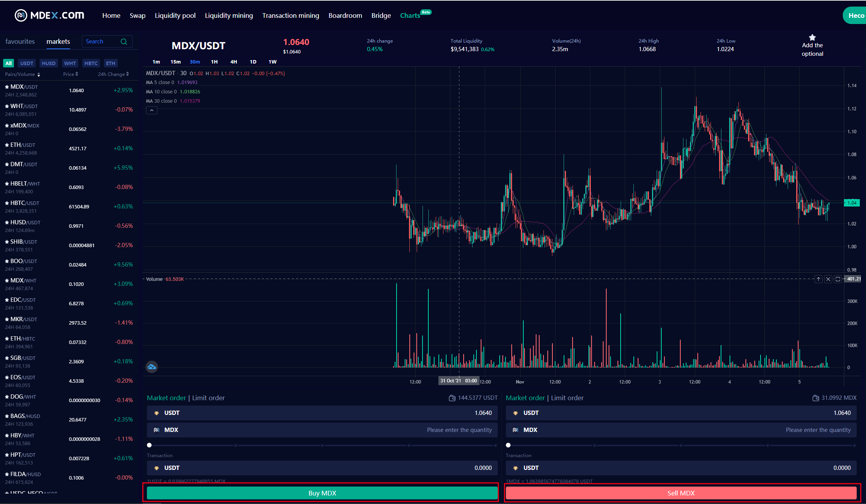Favourite DMT/USDT with its star
Screen dimensions: 866x504
coord(7,164)
